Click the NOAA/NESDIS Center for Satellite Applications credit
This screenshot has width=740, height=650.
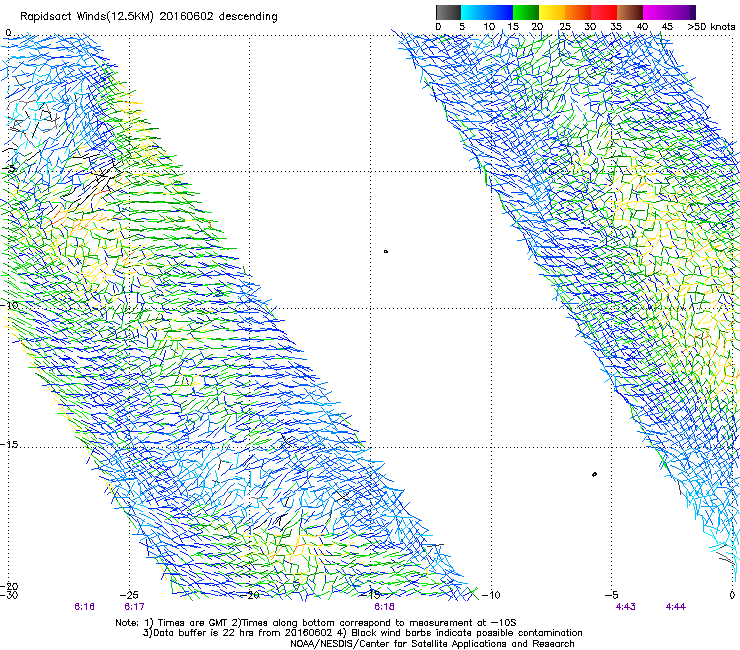tap(432, 644)
